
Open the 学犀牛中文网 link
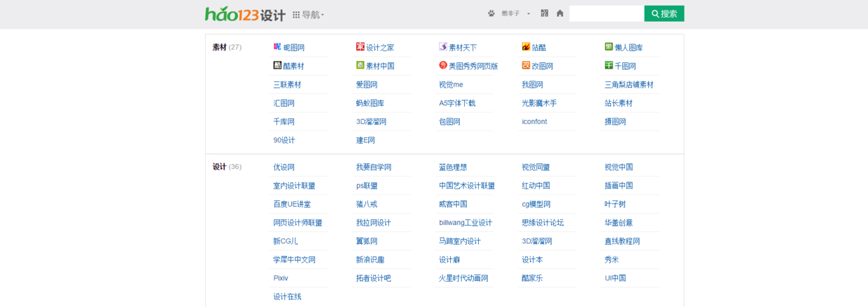[x=294, y=259]
